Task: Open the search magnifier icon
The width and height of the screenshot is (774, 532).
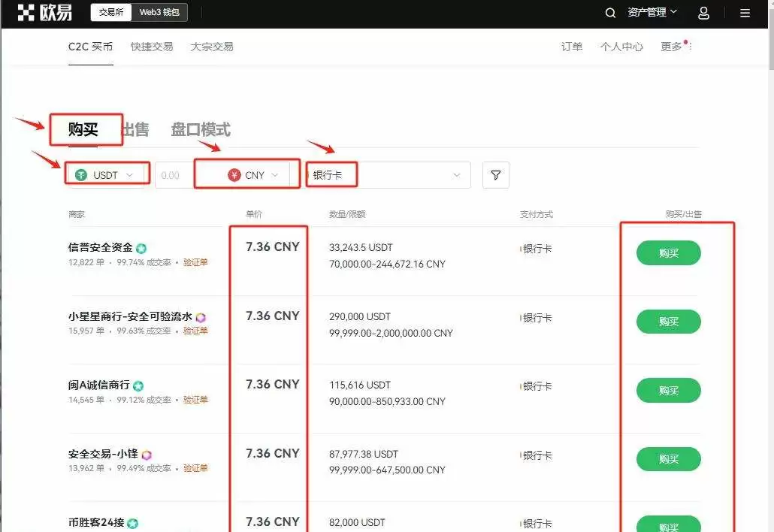Action: [611, 13]
